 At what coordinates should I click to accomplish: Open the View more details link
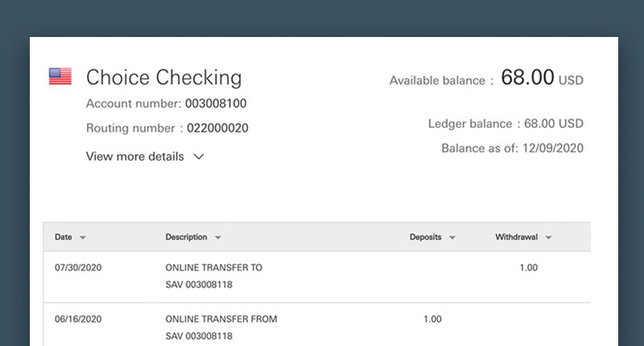[x=134, y=156]
